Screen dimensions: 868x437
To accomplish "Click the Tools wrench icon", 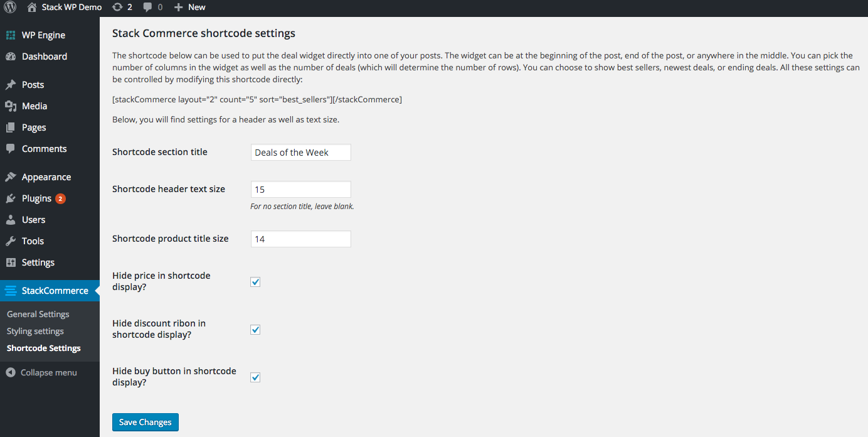I will [10, 241].
